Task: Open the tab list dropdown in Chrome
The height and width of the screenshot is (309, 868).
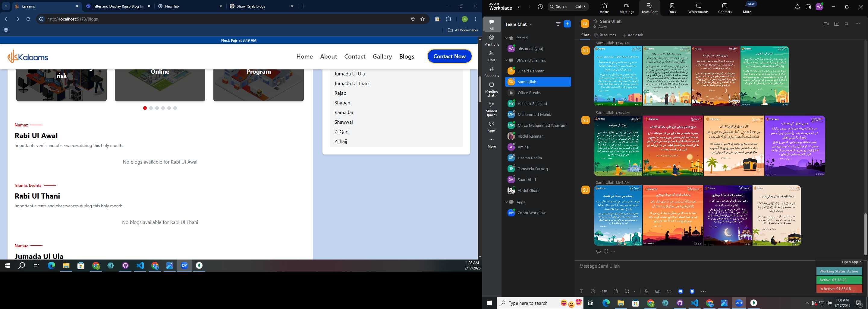Action: [6, 6]
